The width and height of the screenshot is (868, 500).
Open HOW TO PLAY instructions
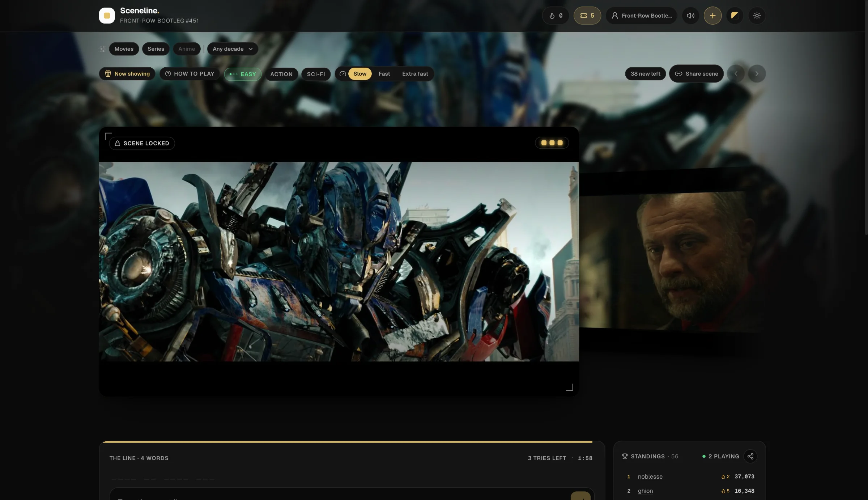[x=190, y=74]
